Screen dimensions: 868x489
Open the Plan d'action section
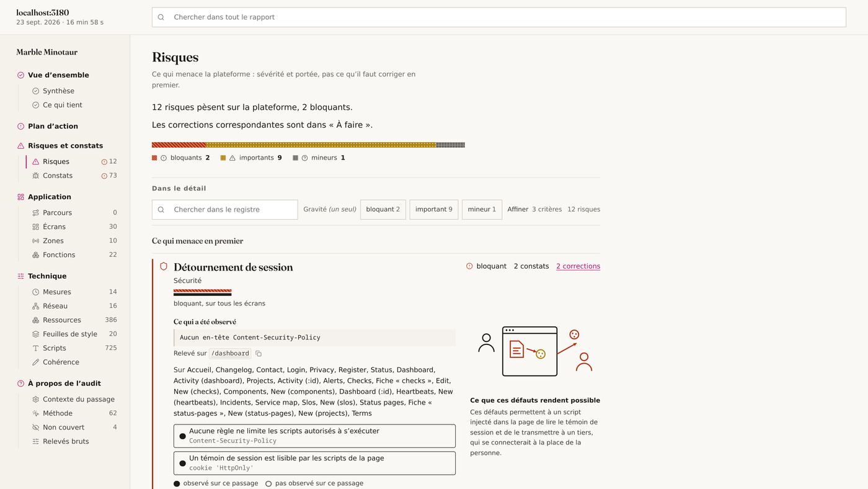coord(53,126)
